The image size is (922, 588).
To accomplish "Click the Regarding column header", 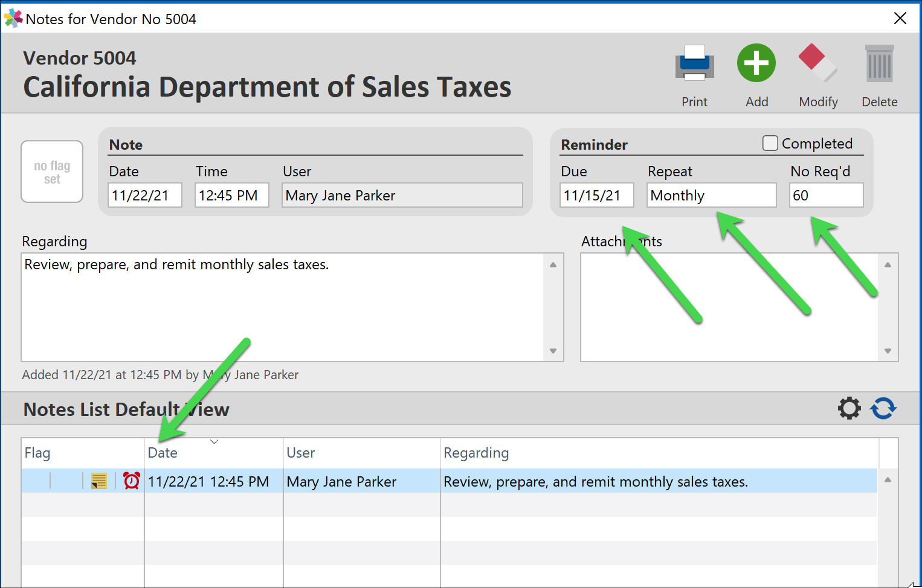I will coord(476,452).
